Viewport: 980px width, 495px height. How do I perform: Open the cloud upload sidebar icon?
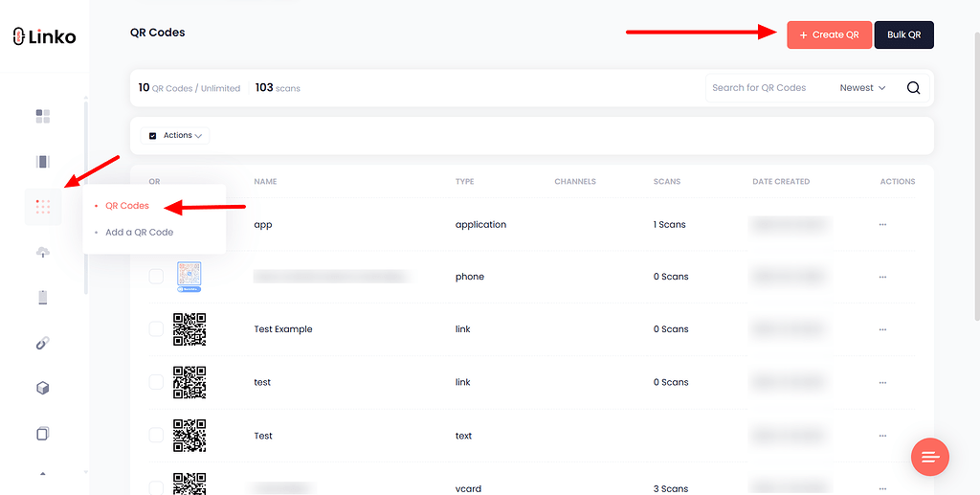[x=43, y=252]
